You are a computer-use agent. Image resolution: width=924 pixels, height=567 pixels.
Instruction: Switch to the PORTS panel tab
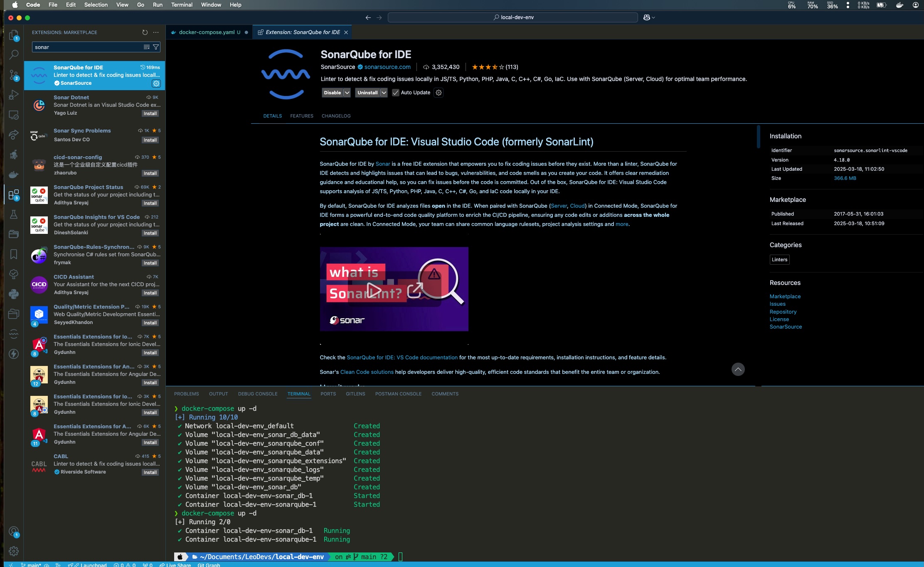point(328,394)
